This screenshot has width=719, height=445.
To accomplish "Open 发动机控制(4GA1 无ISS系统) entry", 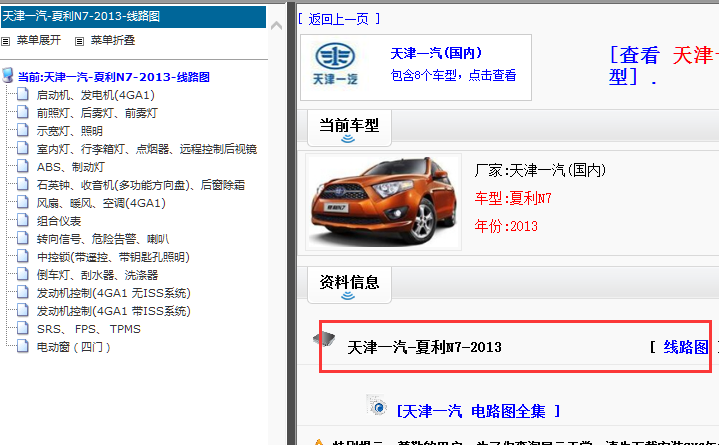I will click(114, 293).
